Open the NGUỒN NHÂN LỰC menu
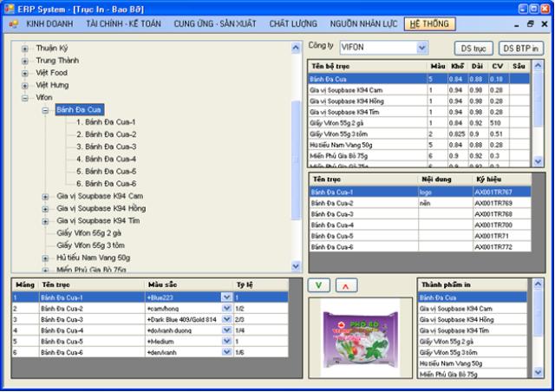This screenshot has width=555, height=392. click(363, 23)
